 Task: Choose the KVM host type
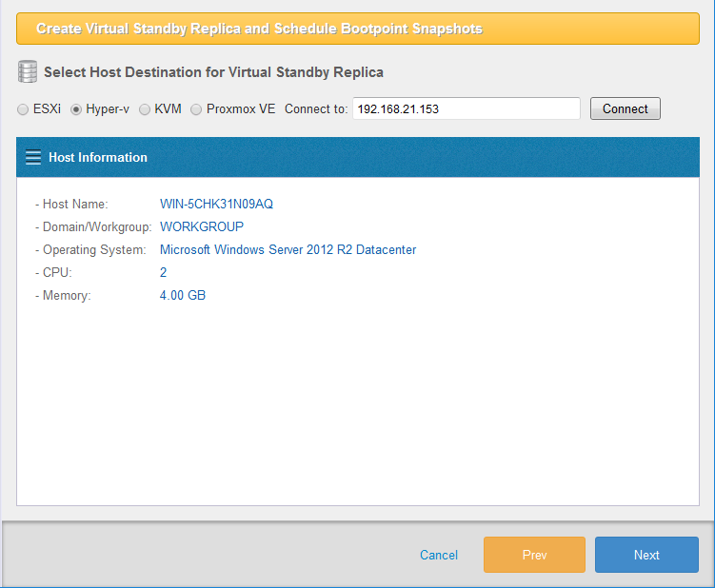pos(145,109)
